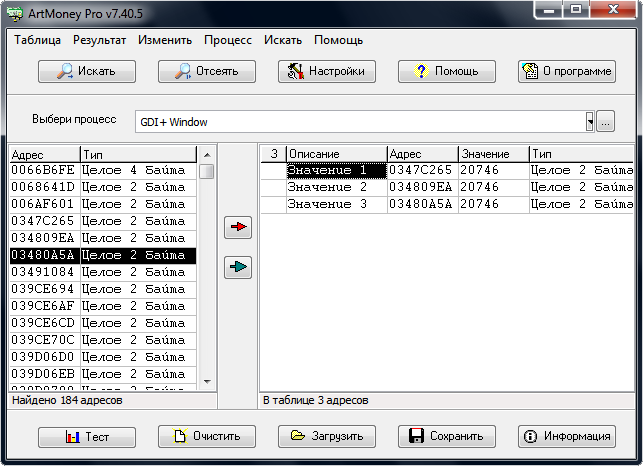The height and width of the screenshot is (466, 643).
Task: Click the Целое 4 байта type cell
Action: pyautogui.click(x=138, y=170)
